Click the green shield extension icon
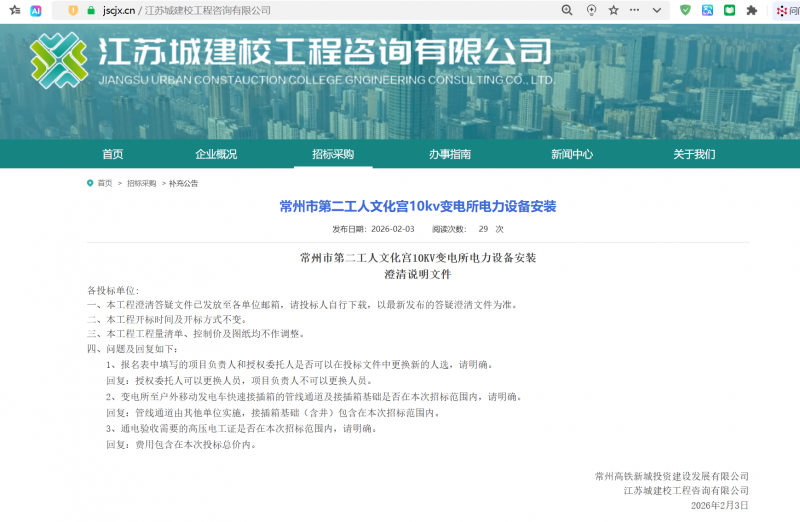Screen dimensions: 800x522 pyautogui.click(x=685, y=10)
